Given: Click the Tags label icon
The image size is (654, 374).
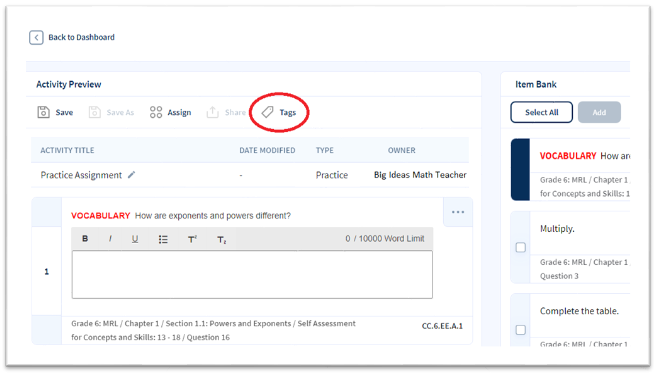Looking at the screenshot, I should coord(267,112).
